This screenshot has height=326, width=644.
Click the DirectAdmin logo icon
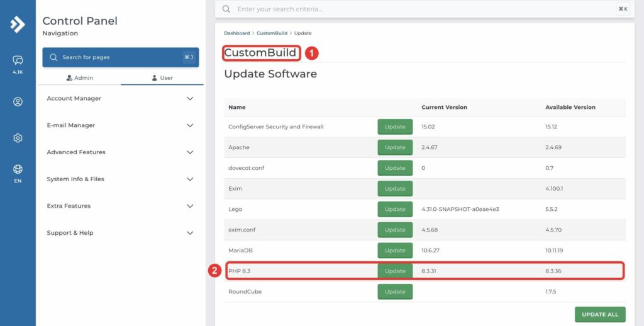pos(18,25)
